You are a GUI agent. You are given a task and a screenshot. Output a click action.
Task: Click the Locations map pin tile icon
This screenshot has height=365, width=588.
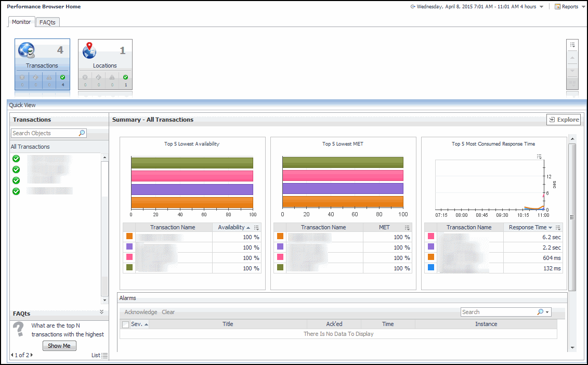point(89,50)
